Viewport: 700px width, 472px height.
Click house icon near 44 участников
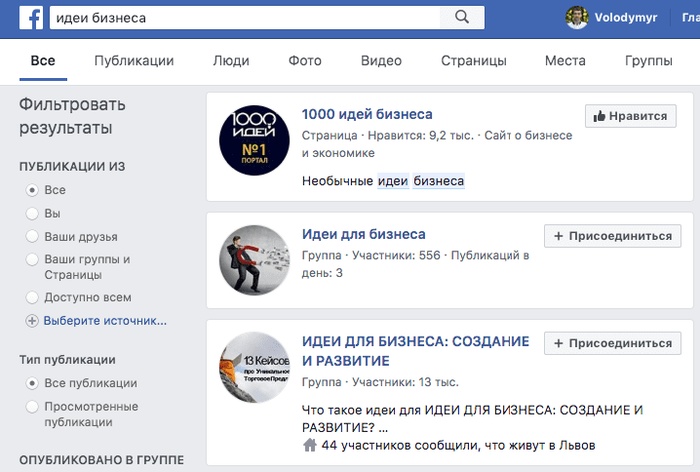click(x=309, y=445)
